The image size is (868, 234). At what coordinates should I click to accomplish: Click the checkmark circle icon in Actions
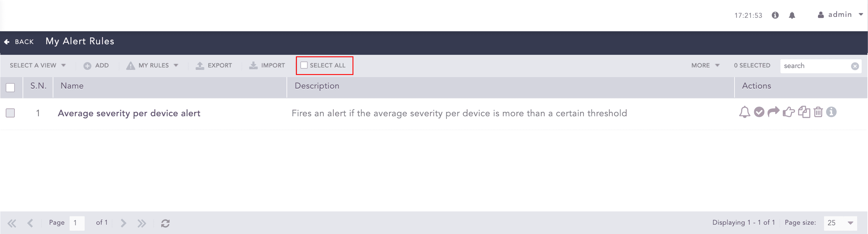pyautogui.click(x=759, y=112)
